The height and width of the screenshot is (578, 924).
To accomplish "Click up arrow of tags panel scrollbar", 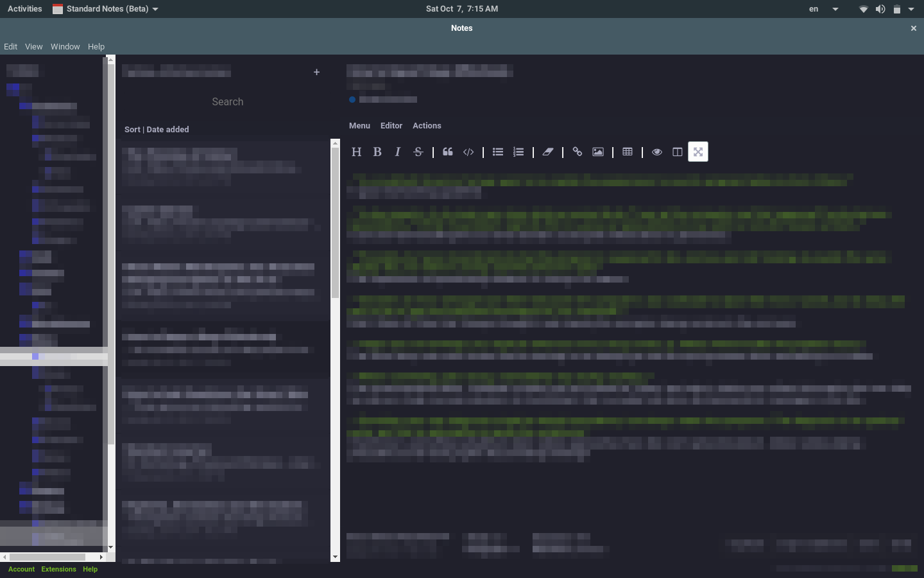I will 111,60.
